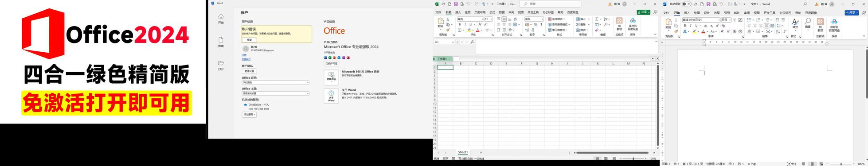The height and width of the screenshot is (166, 868).
Task: Toggle bold B in Excel font group
Action: 460,24
